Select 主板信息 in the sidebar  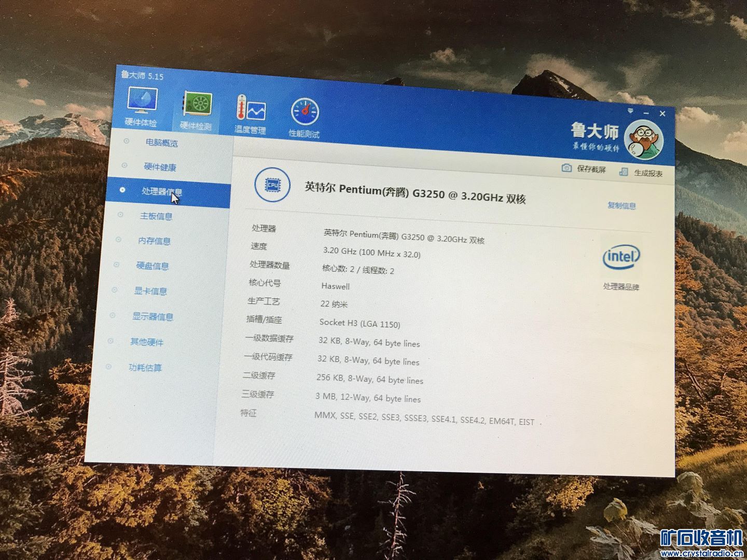(156, 216)
